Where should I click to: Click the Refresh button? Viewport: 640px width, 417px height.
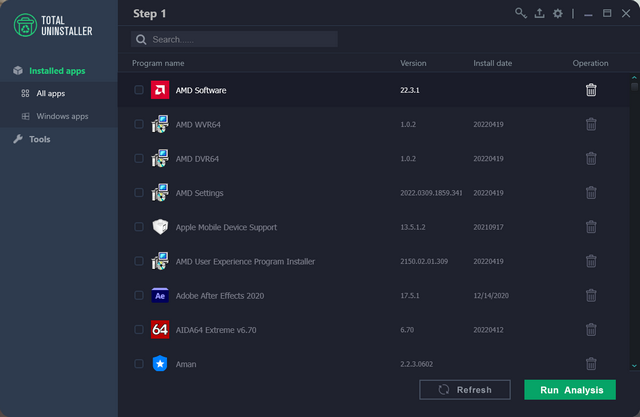pyautogui.click(x=465, y=390)
